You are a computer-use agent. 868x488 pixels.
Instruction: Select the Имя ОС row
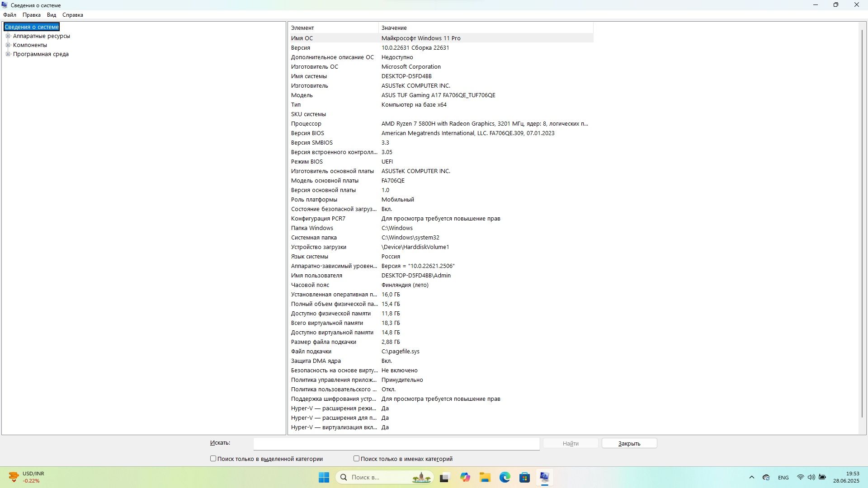441,38
